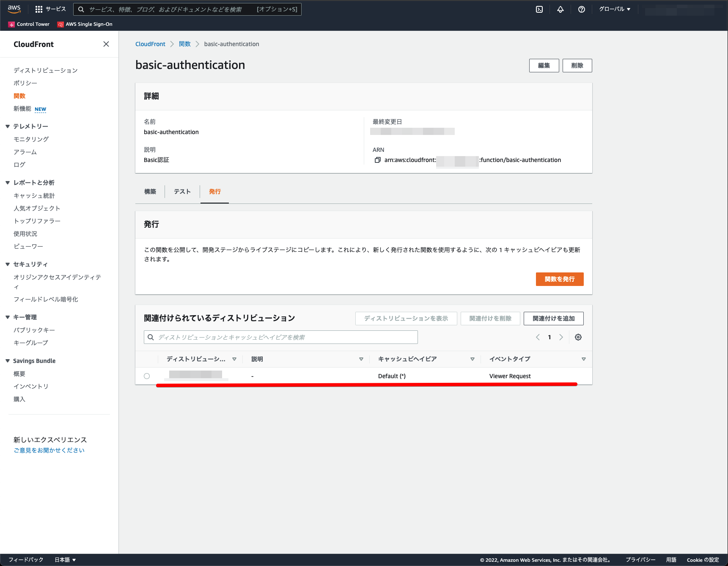Open Control Tower bookmark

tap(29, 24)
